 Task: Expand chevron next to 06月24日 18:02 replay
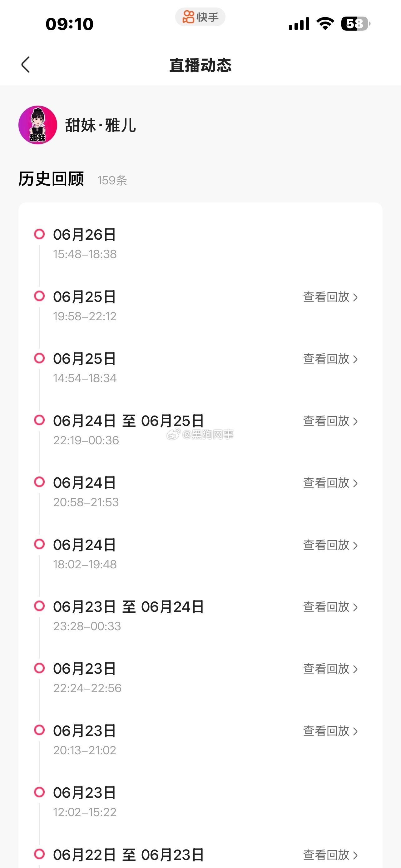pyautogui.click(x=355, y=545)
